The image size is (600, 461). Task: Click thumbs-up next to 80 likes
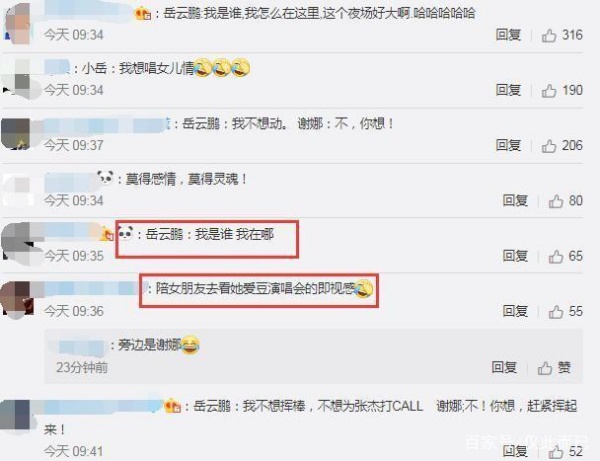556,201
